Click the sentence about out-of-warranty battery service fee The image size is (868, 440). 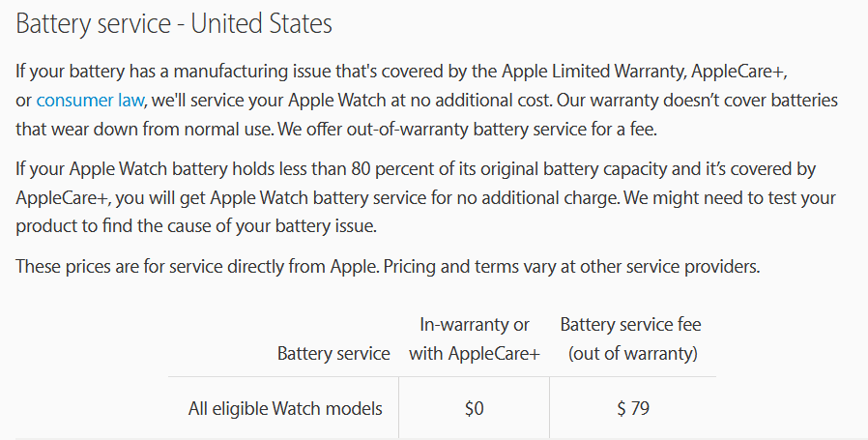[467, 130]
